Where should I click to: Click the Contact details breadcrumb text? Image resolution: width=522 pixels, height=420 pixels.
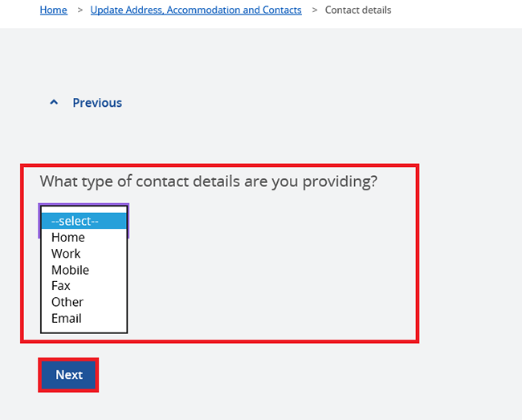click(x=358, y=10)
